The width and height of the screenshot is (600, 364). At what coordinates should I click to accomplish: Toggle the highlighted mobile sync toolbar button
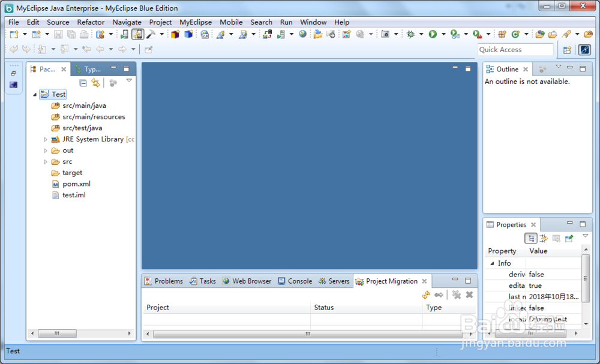coord(137,34)
